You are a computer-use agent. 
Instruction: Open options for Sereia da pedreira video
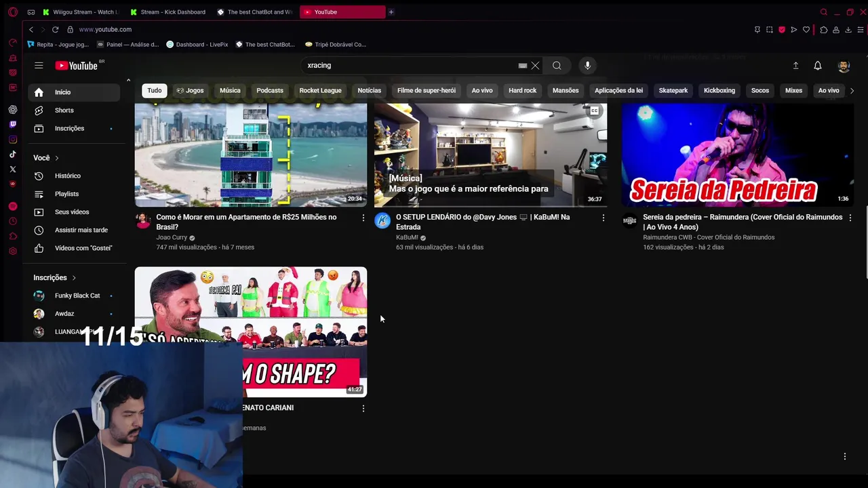[850, 218]
